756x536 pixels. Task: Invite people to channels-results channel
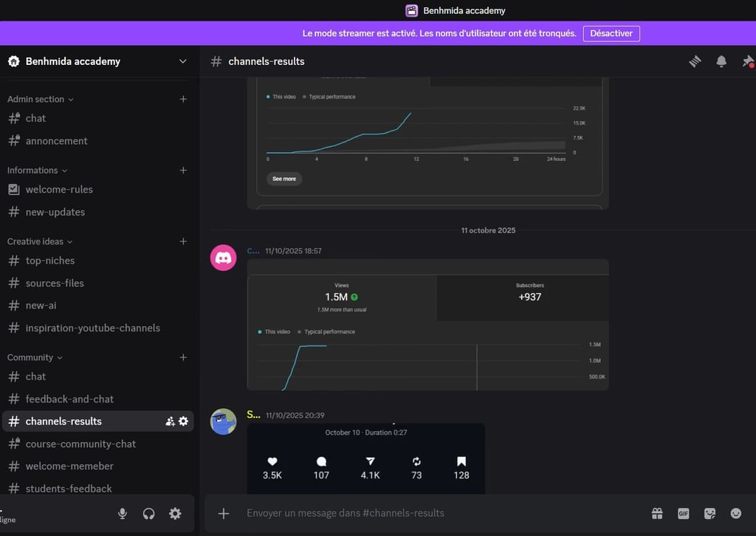point(171,422)
